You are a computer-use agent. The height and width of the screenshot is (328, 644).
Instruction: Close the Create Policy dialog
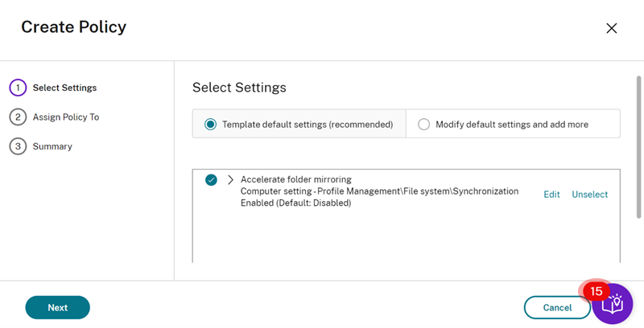pyautogui.click(x=612, y=28)
